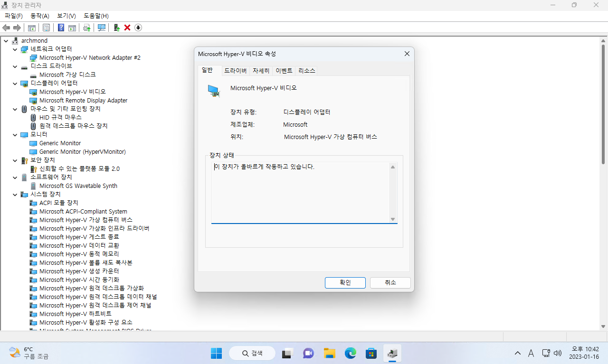Open the Properties sheet toolbar icon

coord(46,28)
